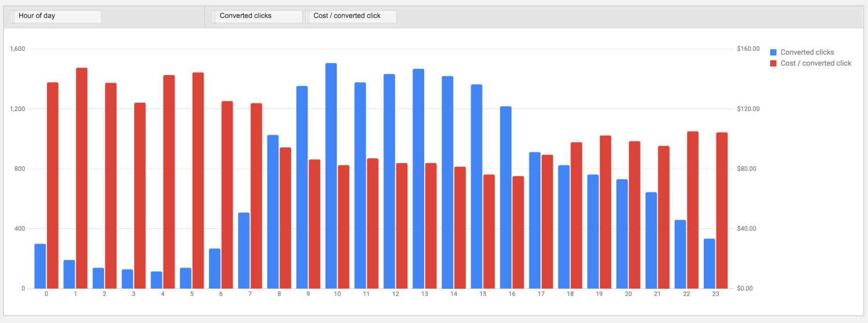Select the red bar for hour 22

pyautogui.click(x=693, y=210)
